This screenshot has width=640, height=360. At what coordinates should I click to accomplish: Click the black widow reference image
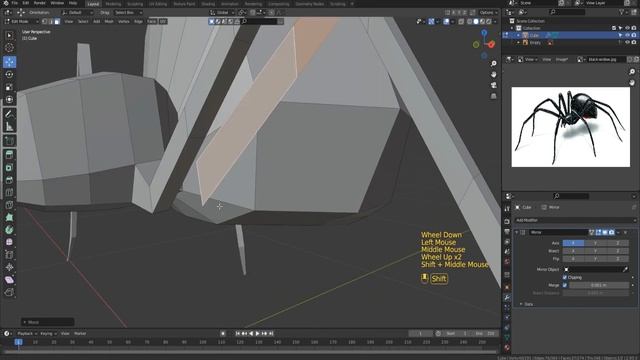pyautogui.click(x=571, y=127)
